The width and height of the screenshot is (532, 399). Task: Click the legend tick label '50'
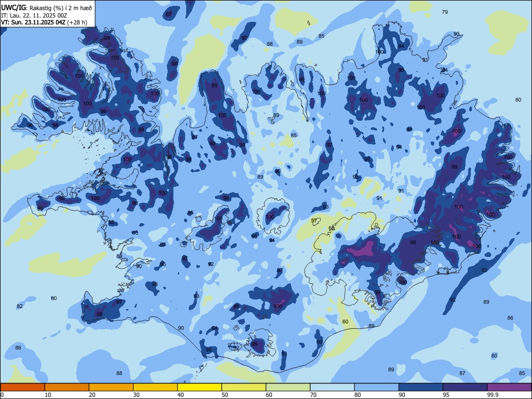225,395
